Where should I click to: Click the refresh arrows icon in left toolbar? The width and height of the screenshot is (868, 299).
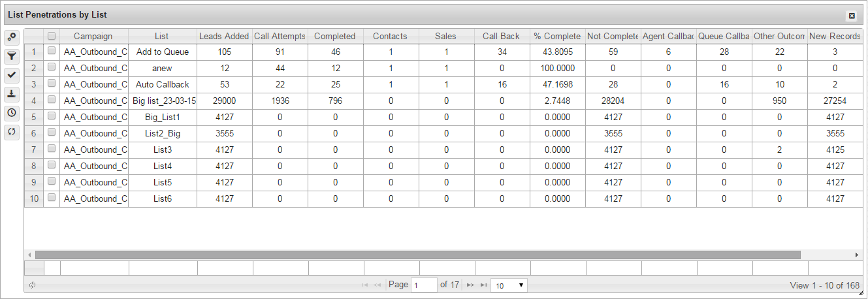[x=12, y=132]
